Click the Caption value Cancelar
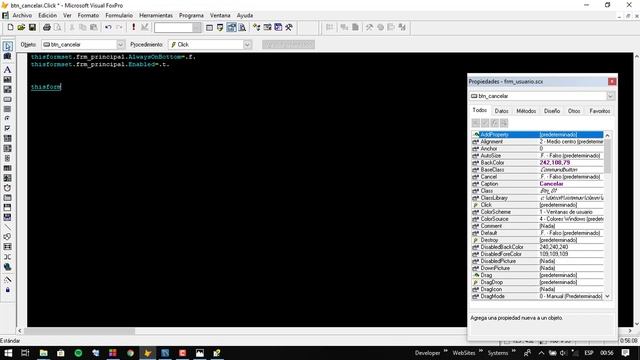The image size is (640, 360). click(551, 184)
